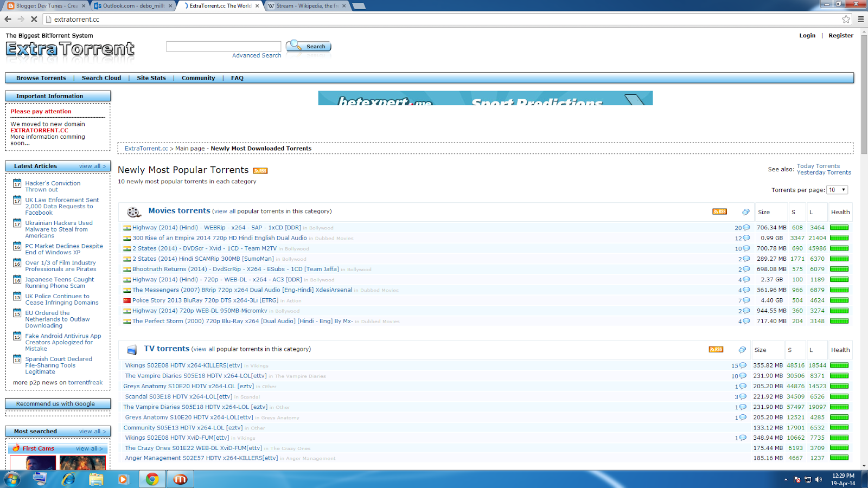Open the RSS feed icon in TV torrents header
Viewport: 868px width, 488px height.
pos(716,349)
